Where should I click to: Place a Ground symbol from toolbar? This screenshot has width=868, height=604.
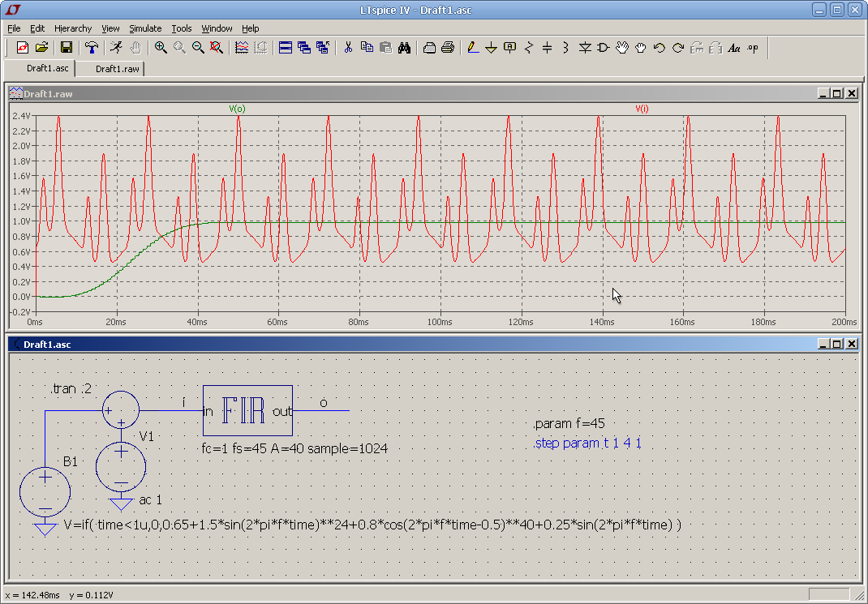coord(491,48)
